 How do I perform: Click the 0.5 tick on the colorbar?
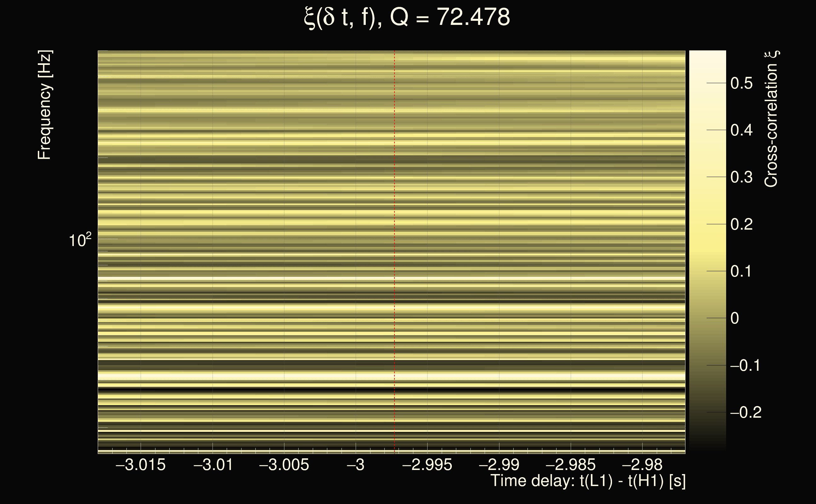click(x=741, y=83)
